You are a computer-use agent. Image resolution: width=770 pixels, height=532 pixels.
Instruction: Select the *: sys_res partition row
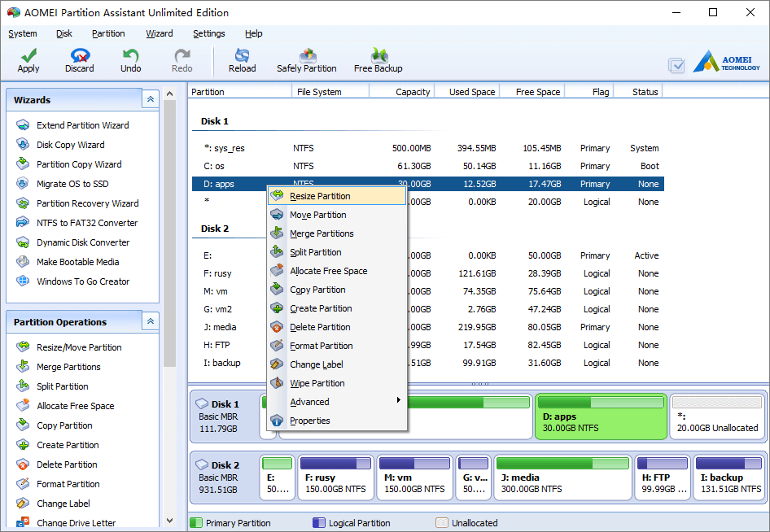(x=427, y=148)
